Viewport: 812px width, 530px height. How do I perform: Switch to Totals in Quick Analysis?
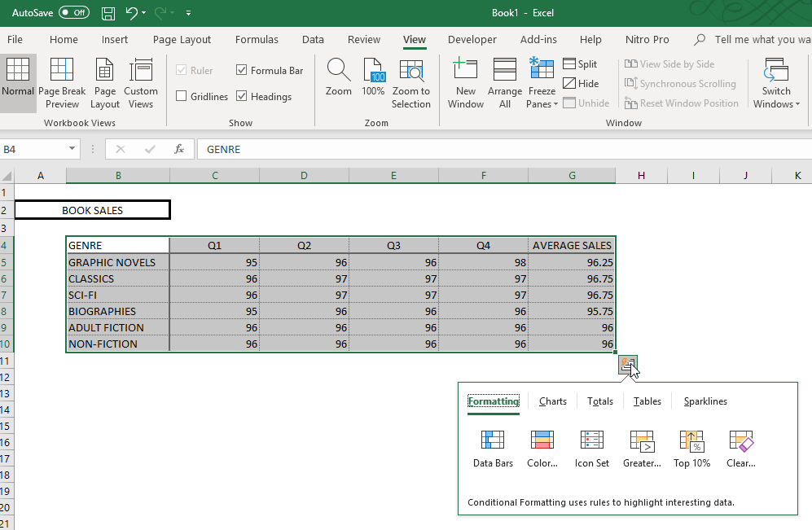[599, 401]
